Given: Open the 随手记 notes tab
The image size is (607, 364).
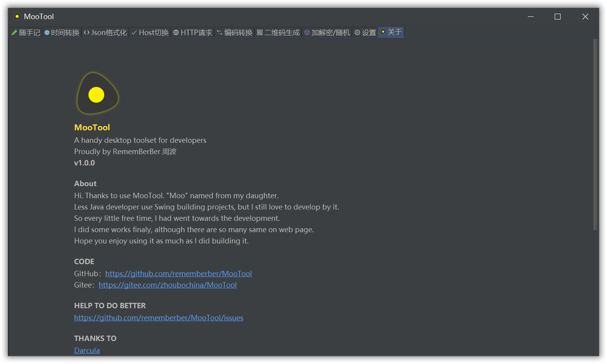Looking at the screenshot, I should [x=26, y=32].
